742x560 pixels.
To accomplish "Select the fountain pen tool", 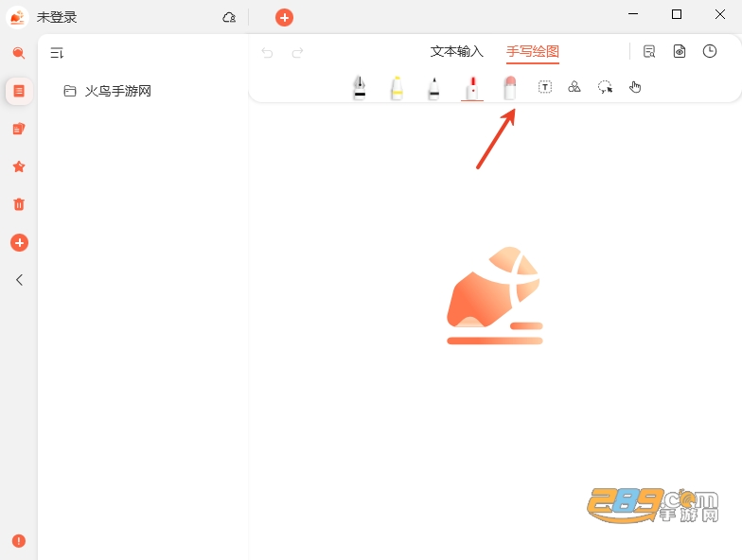I will tap(360, 87).
